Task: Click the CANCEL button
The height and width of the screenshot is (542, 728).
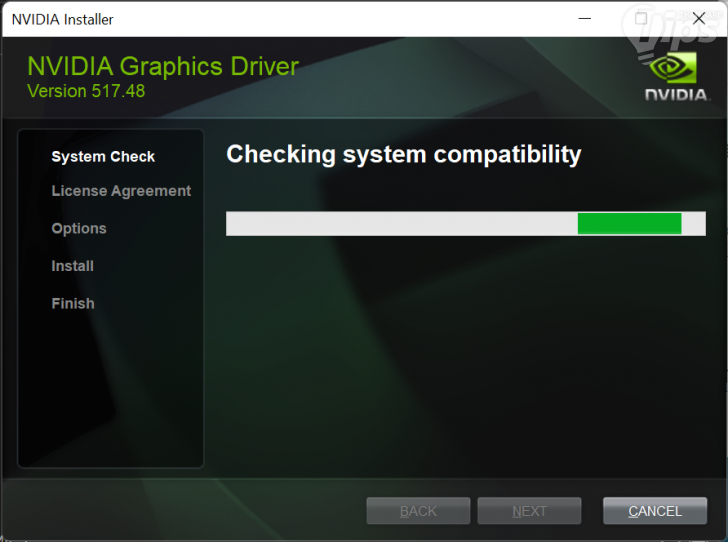Action: (x=655, y=511)
